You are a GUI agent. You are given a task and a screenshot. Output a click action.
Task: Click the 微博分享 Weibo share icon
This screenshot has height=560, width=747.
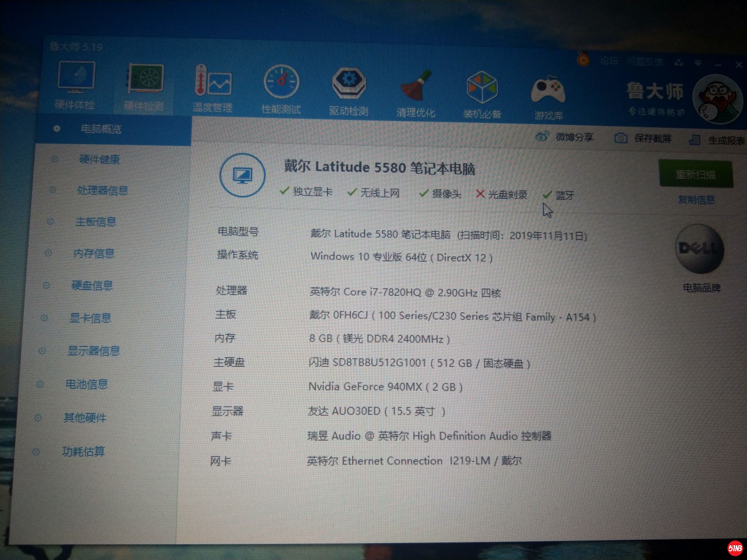tap(542, 136)
